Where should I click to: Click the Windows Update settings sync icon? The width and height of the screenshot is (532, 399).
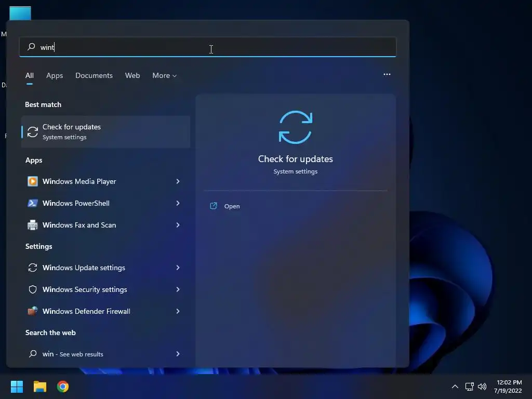pyautogui.click(x=33, y=268)
